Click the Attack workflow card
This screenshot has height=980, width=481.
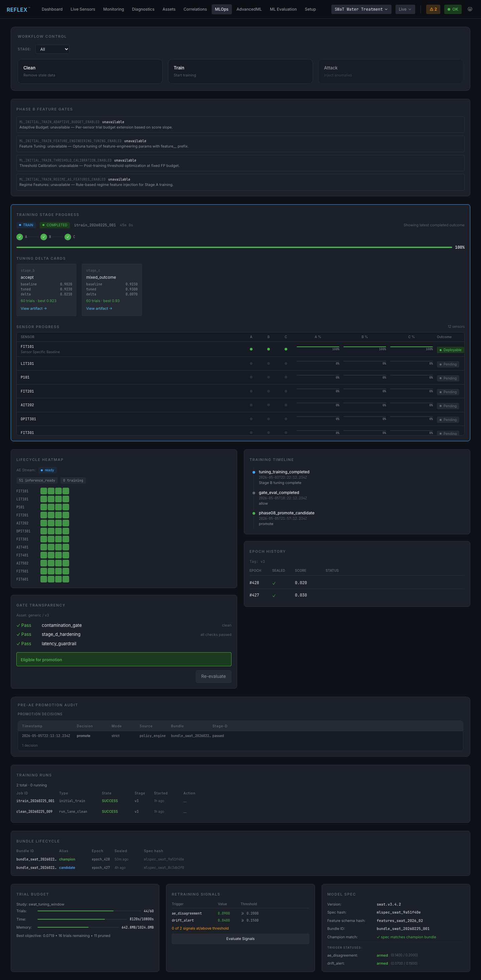(x=391, y=71)
